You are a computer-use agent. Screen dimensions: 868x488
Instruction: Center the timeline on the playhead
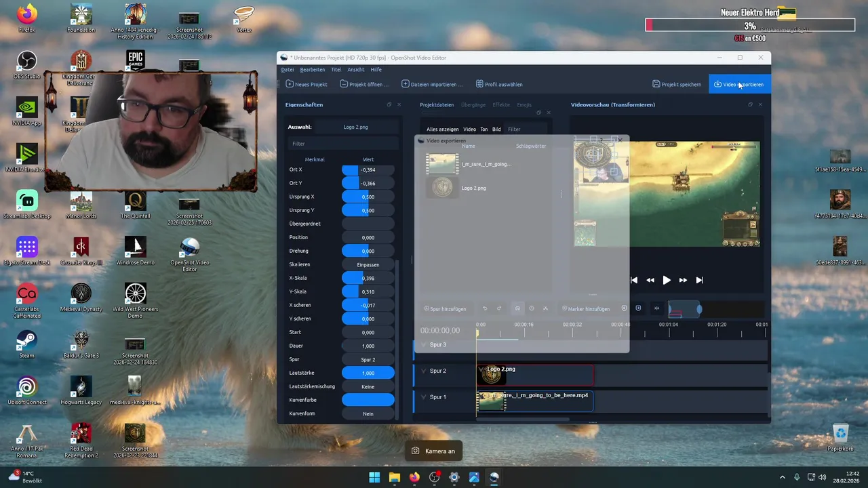tap(656, 308)
